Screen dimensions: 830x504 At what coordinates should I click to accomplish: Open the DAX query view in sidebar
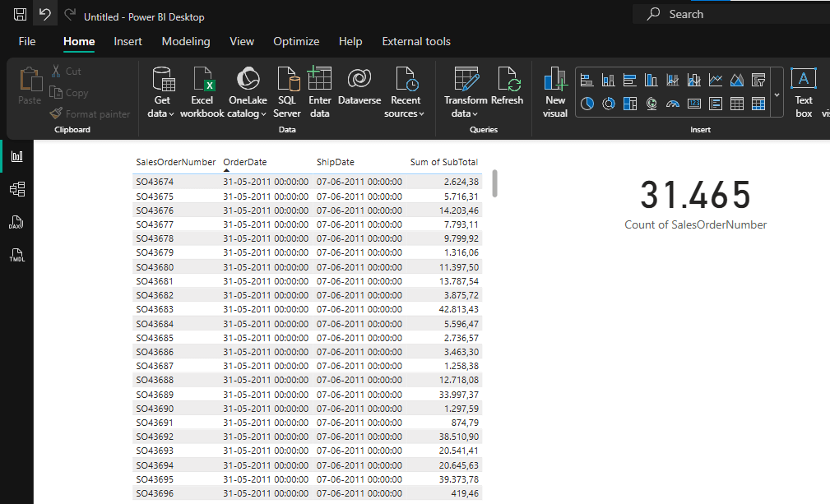pos(16,223)
